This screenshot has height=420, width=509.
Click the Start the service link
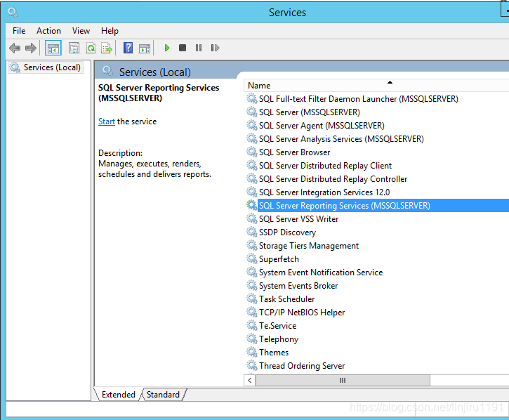click(107, 122)
